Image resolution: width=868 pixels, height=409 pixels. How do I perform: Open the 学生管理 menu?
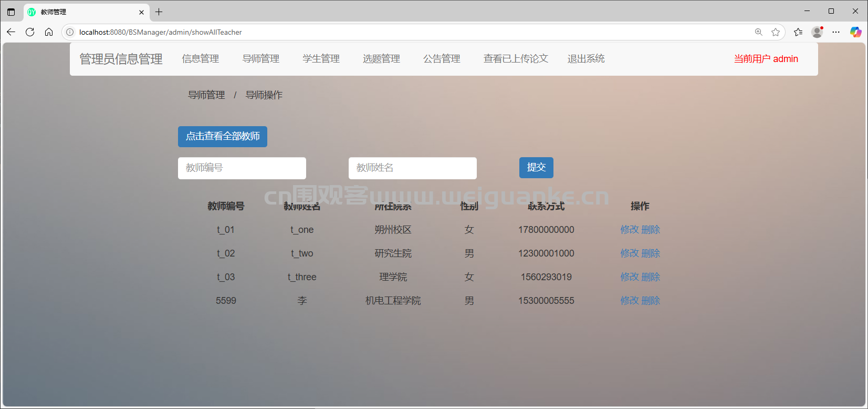point(321,59)
